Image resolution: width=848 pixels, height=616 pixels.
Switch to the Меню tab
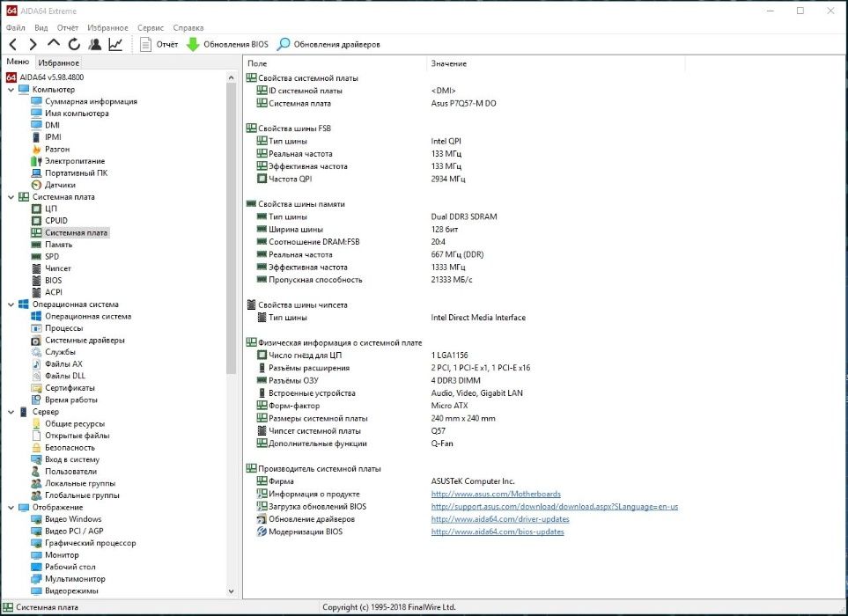point(18,62)
